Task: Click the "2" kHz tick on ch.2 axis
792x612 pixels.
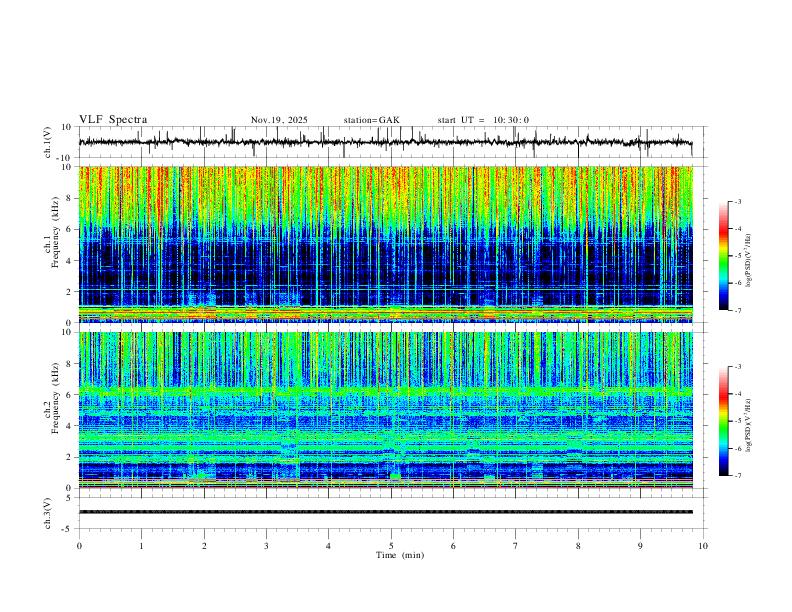Action: [x=69, y=457]
